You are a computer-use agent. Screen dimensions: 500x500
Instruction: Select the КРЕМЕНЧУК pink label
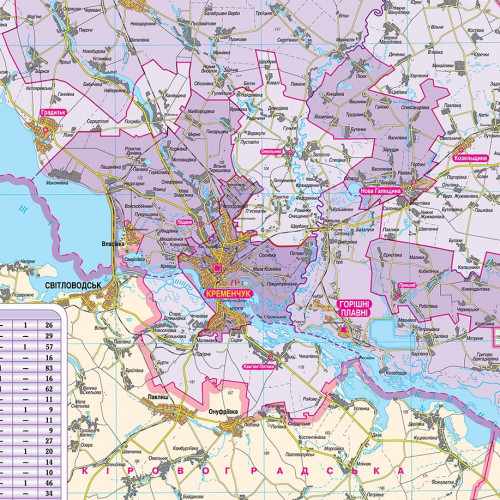pos(228,294)
